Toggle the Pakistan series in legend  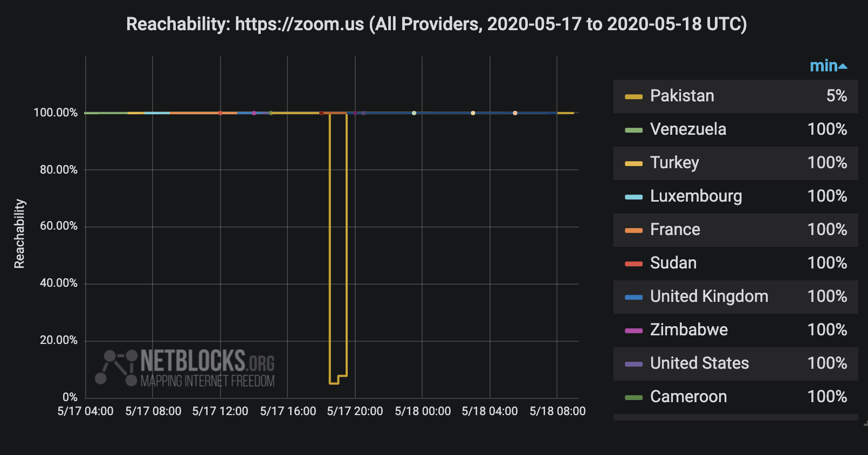[x=681, y=96]
